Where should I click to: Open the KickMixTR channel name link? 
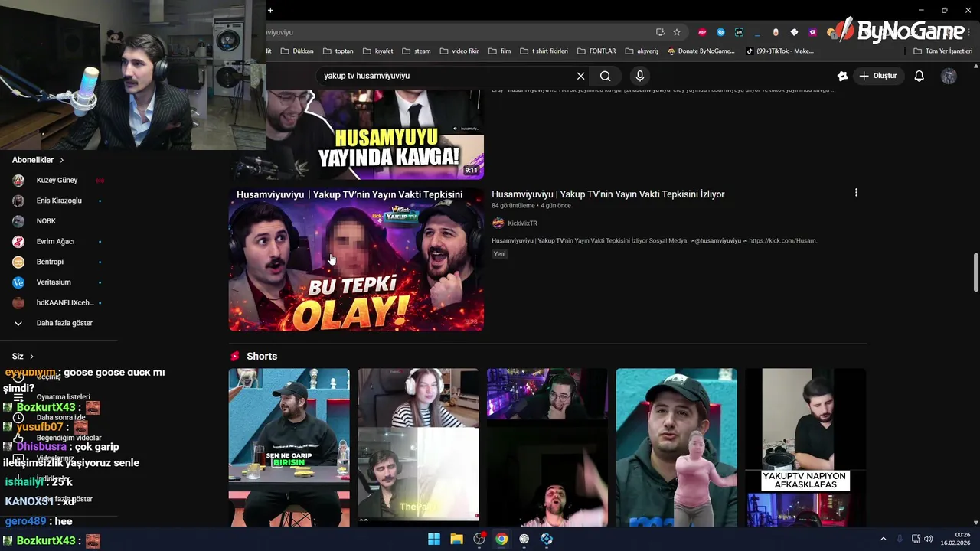(522, 223)
